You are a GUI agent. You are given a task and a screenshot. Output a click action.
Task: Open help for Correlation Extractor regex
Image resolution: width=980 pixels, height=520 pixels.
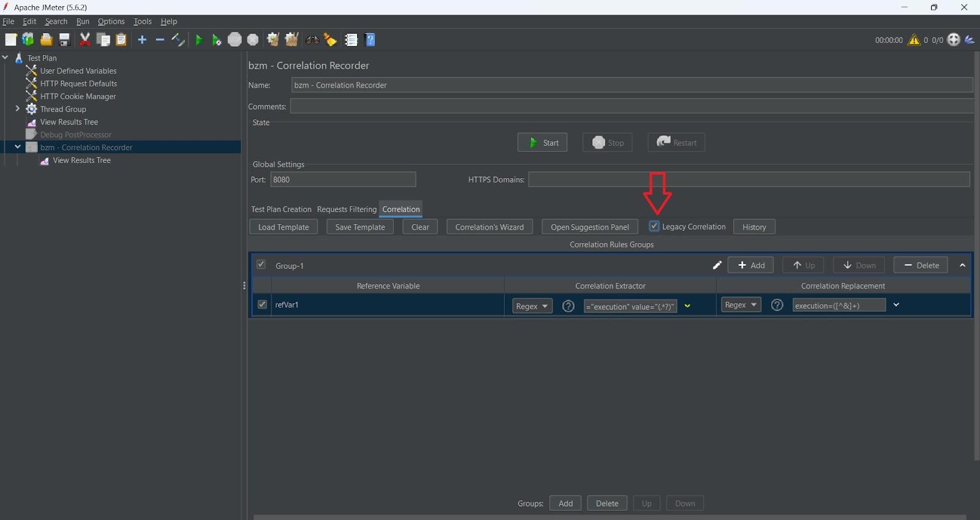click(x=568, y=306)
